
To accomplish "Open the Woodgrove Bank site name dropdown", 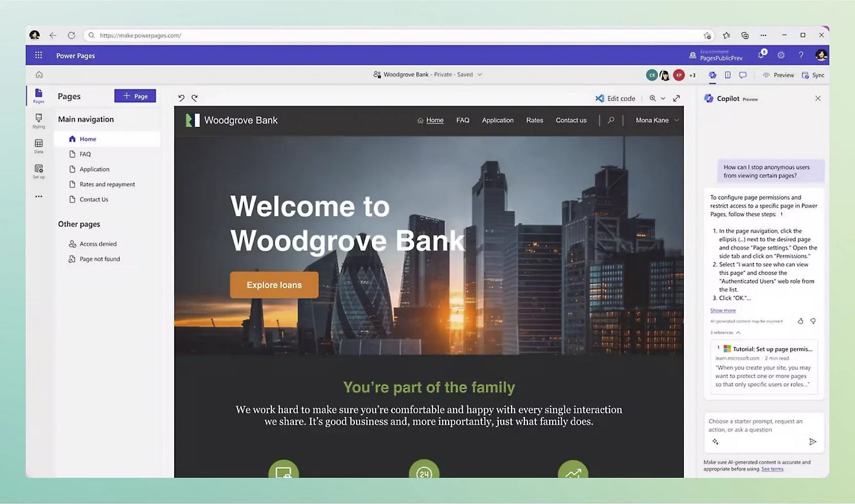I will (480, 74).
